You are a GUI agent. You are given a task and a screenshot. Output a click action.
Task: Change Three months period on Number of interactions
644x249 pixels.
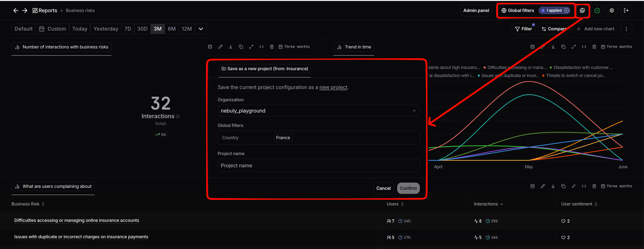(294, 47)
